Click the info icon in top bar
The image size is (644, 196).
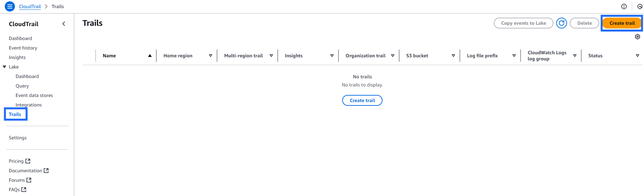pos(624,6)
